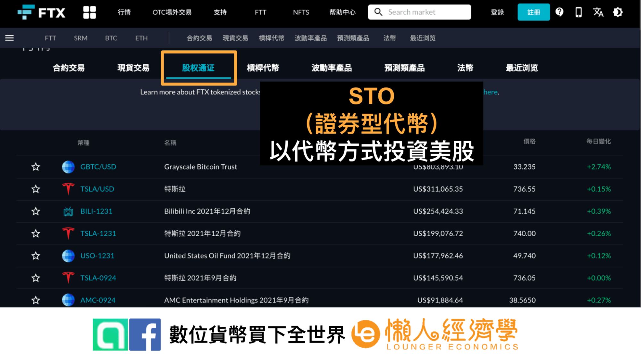
Task: Focus the Search market field
Action: click(419, 12)
